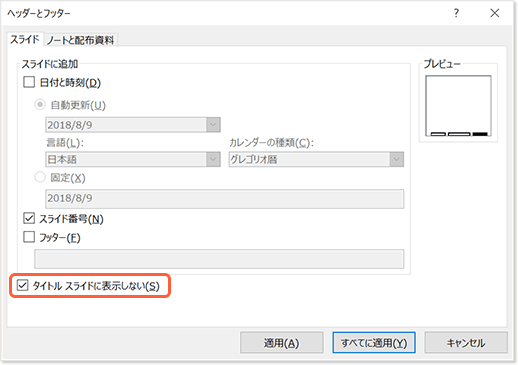Click the help question mark icon

point(456,13)
